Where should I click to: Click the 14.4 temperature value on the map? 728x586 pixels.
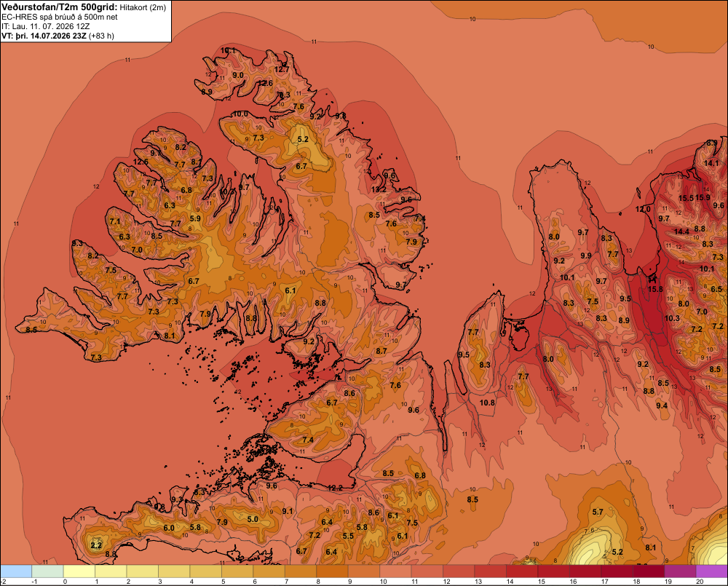(681, 231)
